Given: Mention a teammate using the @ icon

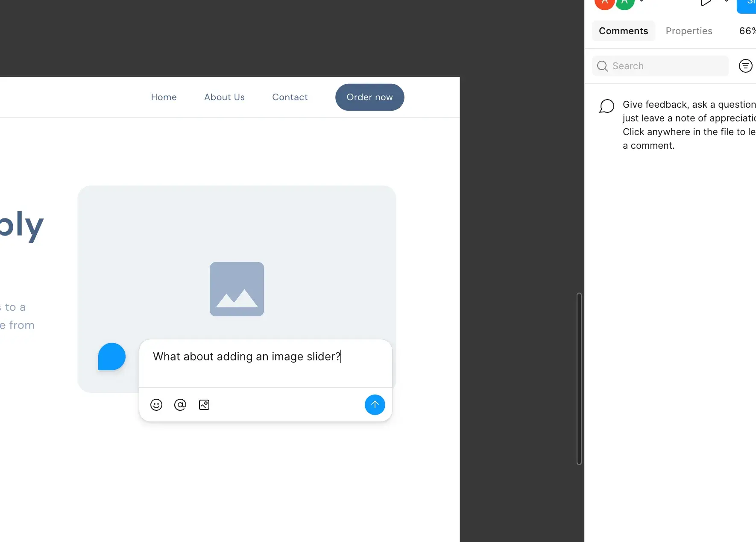Looking at the screenshot, I should pyautogui.click(x=180, y=405).
